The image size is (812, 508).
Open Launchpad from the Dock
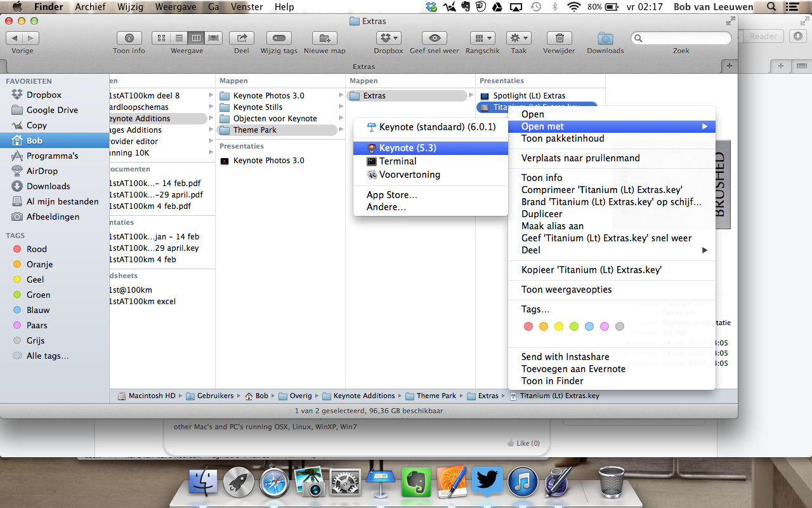coord(239,482)
